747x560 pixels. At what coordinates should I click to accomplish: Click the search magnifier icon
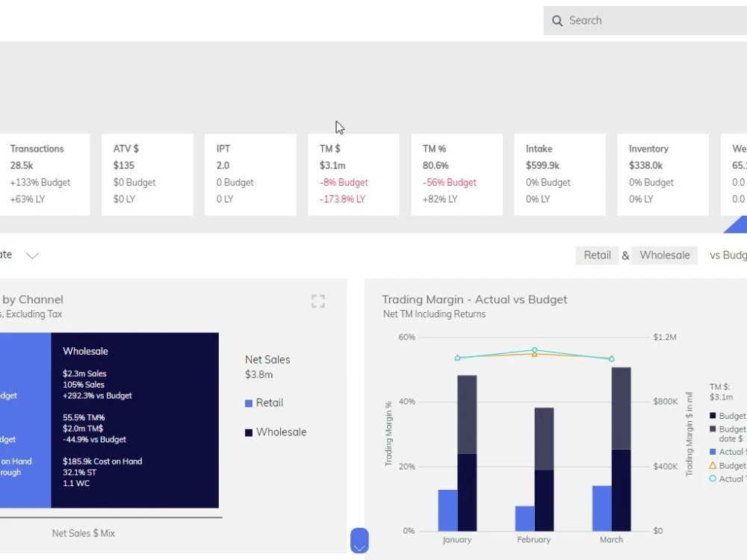[557, 20]
